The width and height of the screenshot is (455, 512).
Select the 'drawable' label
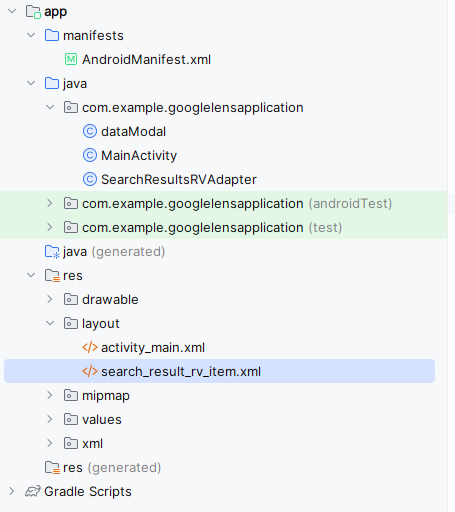tap(110, 300)
